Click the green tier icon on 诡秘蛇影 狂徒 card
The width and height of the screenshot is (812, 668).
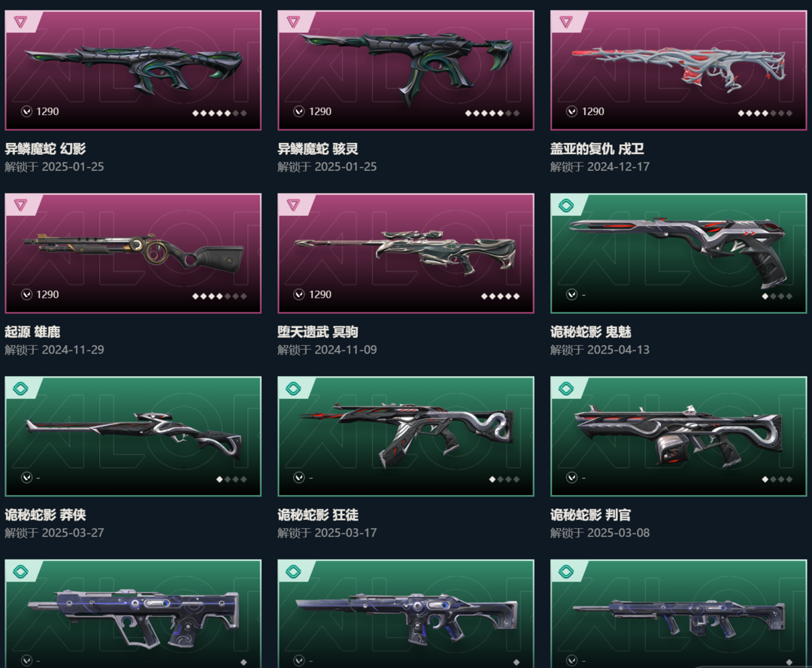pyautogui.click(x=293, y=388)
